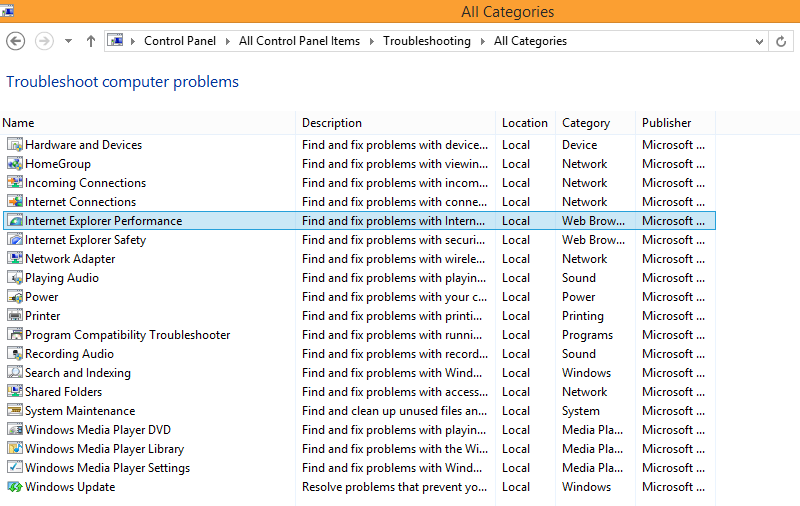Navigate to All Control Panel Items breadcrumb
The height and width of the screenshot is (506, 800).
[299, 41]
